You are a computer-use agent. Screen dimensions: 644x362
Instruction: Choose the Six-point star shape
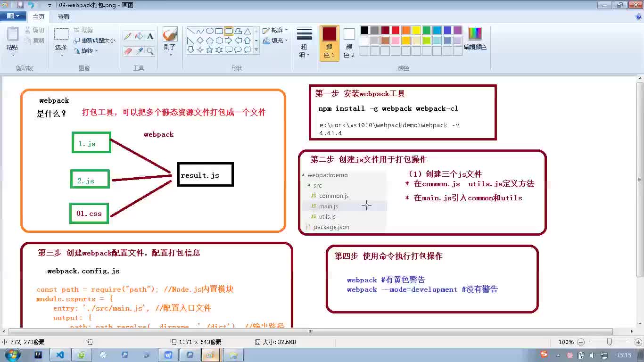click(x=219, y=49)
